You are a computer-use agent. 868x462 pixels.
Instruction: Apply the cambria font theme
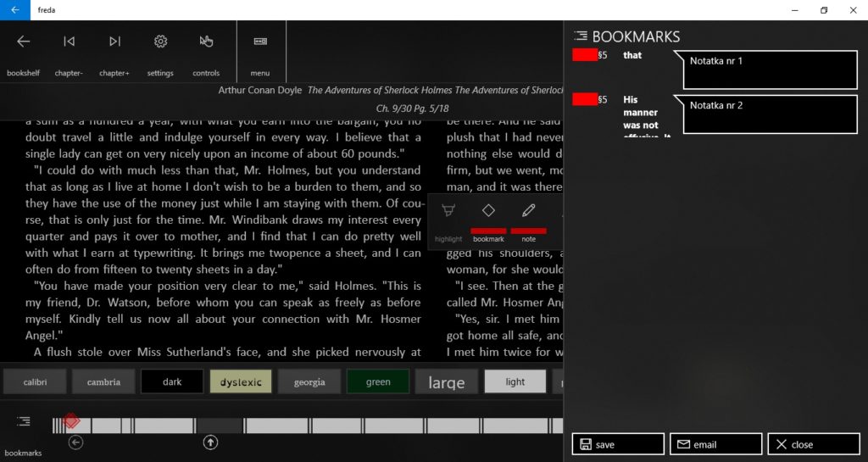[x=103, y=381]
